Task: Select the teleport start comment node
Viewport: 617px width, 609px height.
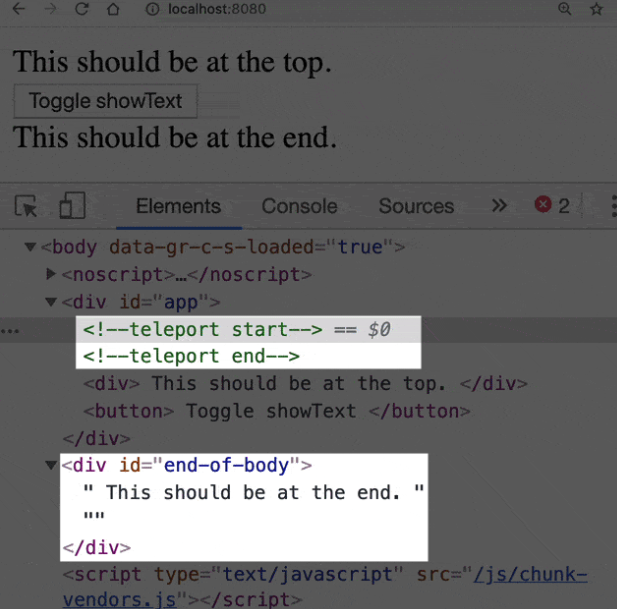Action: click(203, 329)
